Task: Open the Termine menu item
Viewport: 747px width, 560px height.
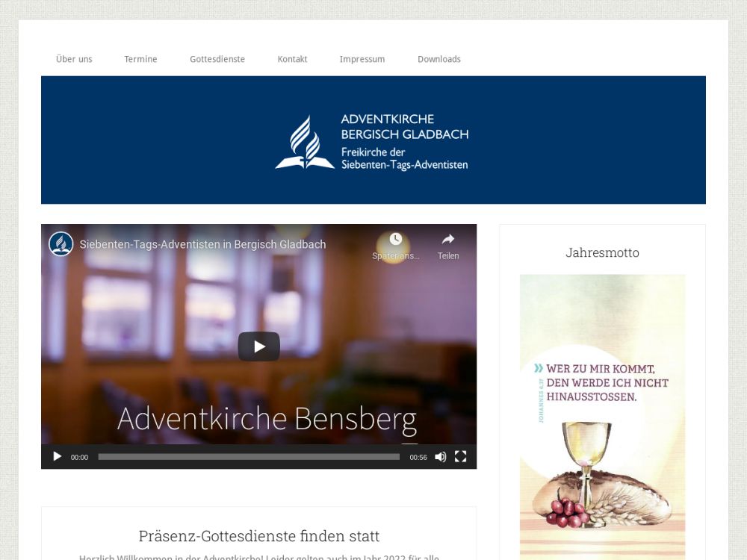Action: click(140, 59)
